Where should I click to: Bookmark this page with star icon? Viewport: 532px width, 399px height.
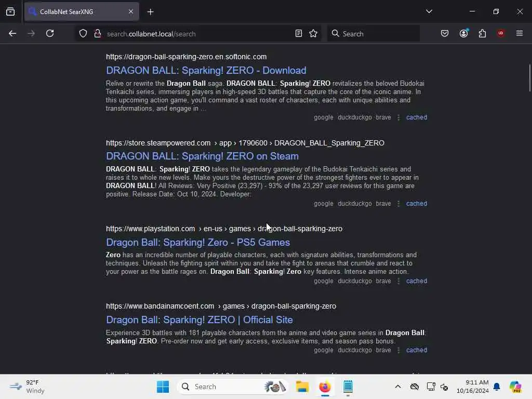tap(313, 34)
